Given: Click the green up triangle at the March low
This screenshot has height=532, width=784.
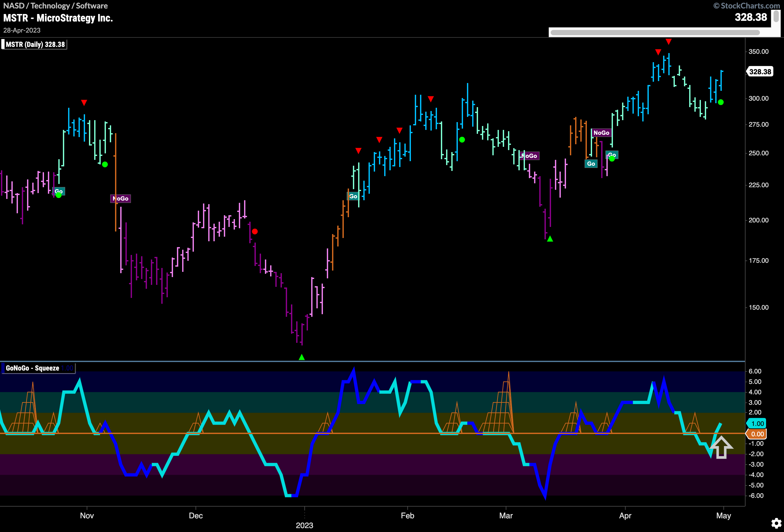Looking at the screenshot, I should coord(550,239).
